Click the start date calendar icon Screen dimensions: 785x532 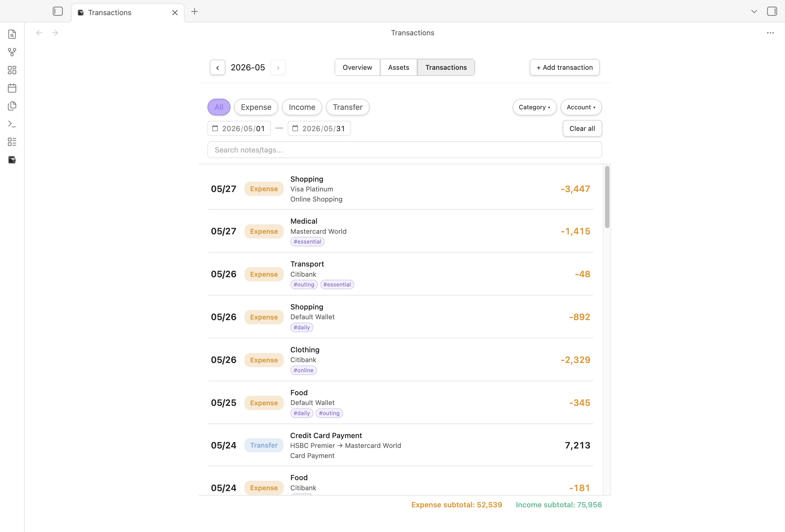[215, 128]
